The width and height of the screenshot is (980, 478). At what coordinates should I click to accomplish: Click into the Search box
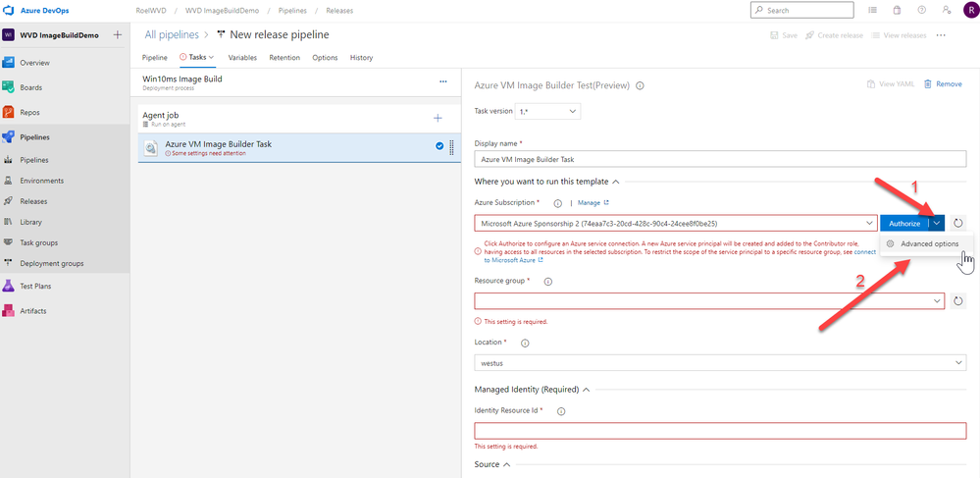click(x=801, y=11)
